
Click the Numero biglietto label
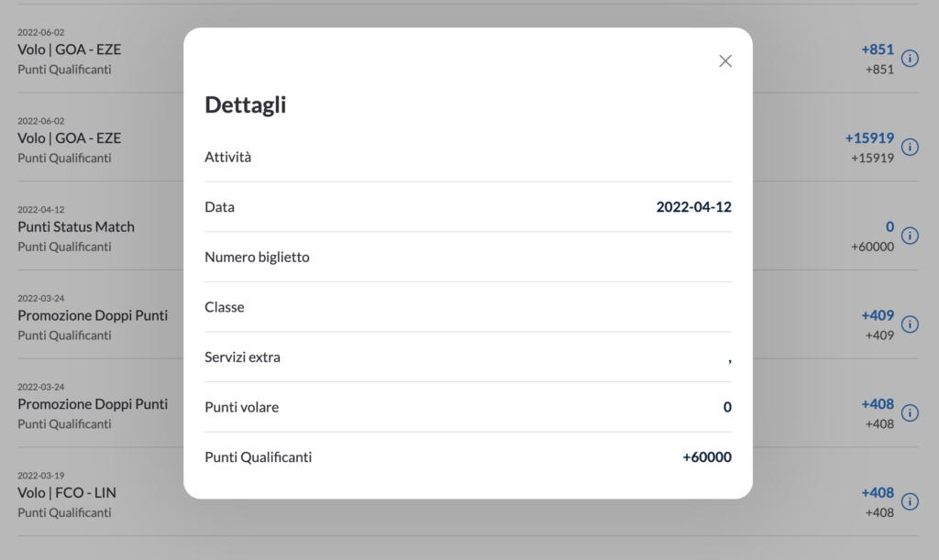pos(257,258)
